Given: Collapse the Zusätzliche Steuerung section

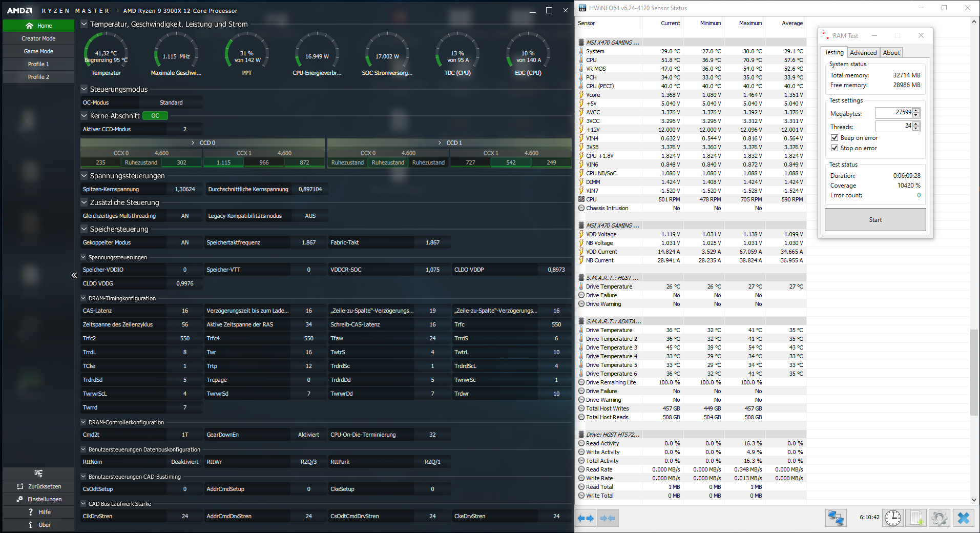Looking at the screenshot, I should 84,202.
